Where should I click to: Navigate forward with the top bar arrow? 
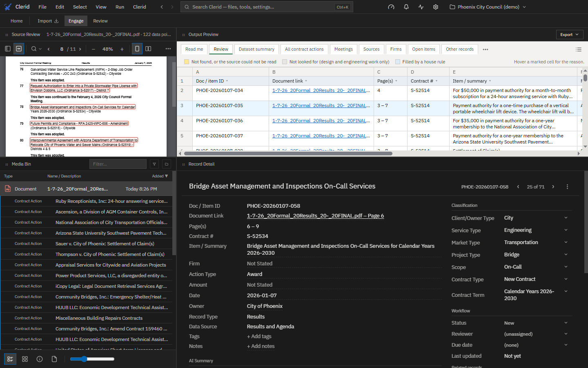172,7
